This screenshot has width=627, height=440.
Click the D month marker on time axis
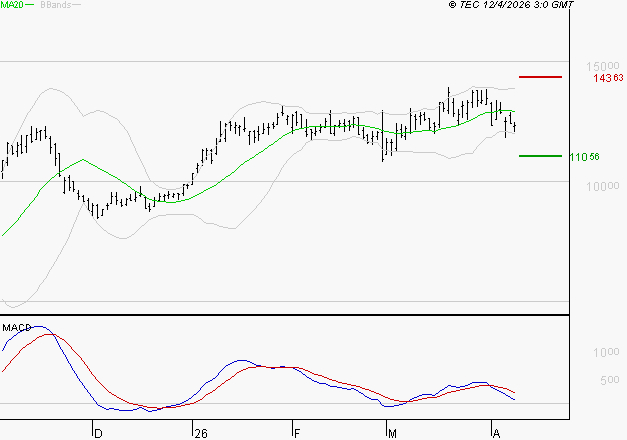(x=98, y=434)
